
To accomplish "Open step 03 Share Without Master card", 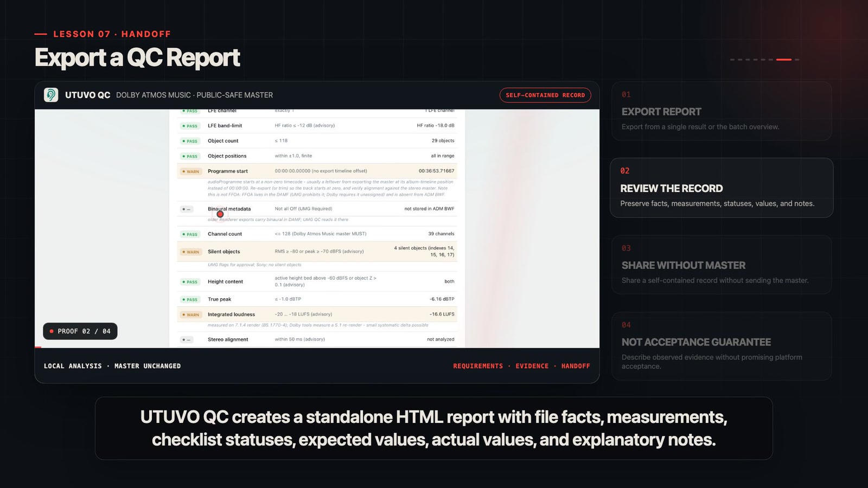I will coord(722,265).
